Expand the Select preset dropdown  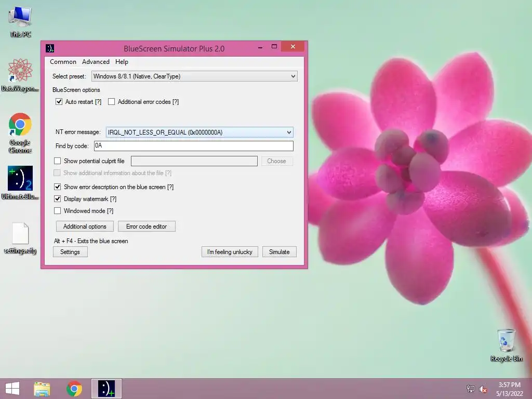coord(194,76)
